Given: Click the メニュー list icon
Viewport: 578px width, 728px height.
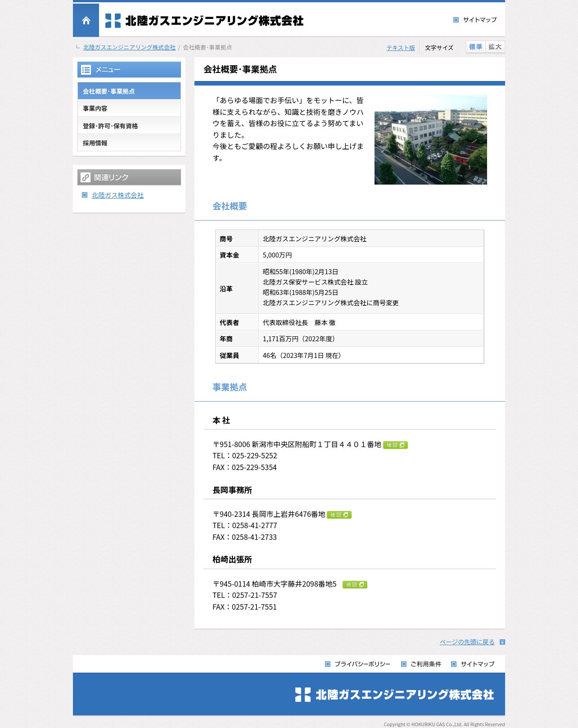Looking at the screenshot, I should [86, 70].
